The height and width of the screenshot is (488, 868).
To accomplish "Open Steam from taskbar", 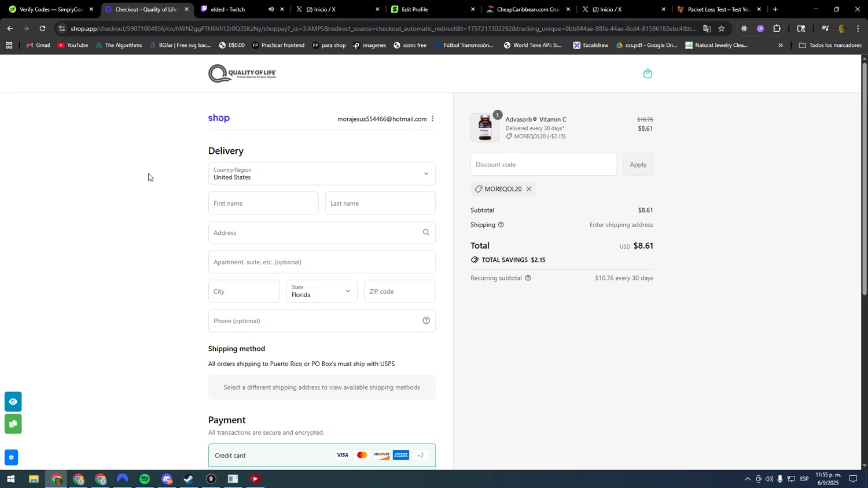I will (189, 479).
